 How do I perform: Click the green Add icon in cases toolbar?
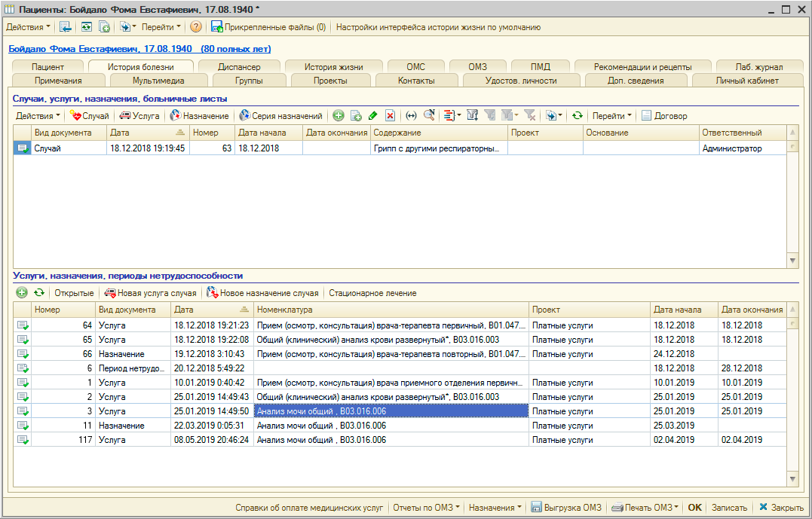click(x=339, y=116)
